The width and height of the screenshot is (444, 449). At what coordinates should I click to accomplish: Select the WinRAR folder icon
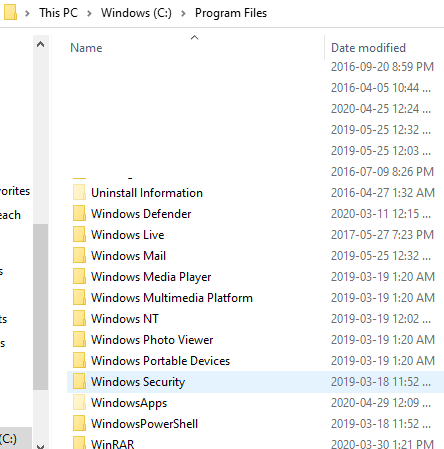click(x=79, y=443)
